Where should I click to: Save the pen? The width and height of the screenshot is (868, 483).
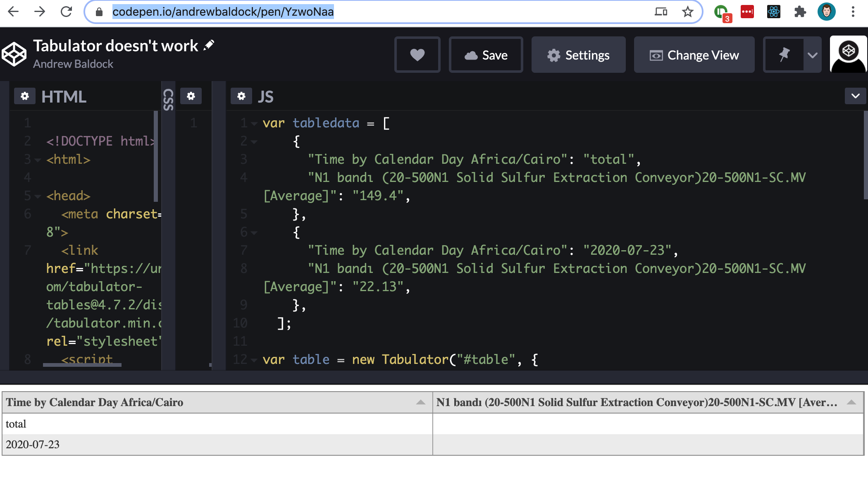[486, 55]
